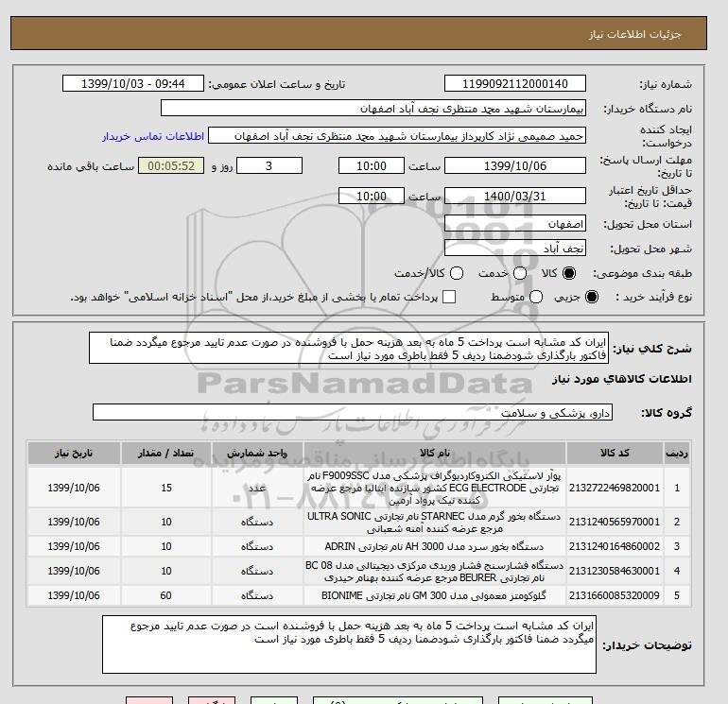The image size is (728, 704).
Task: Click quantity 60 in row 5
Action: point(166,596)
